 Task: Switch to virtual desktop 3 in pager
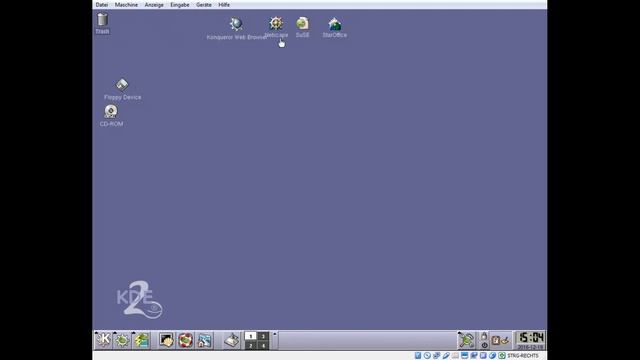[x=263, y=336]
